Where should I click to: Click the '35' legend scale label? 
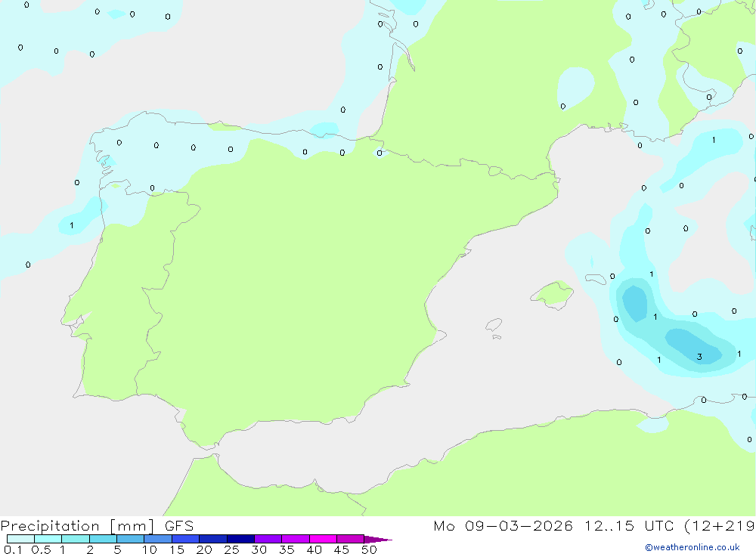click(x=287, y=549)
